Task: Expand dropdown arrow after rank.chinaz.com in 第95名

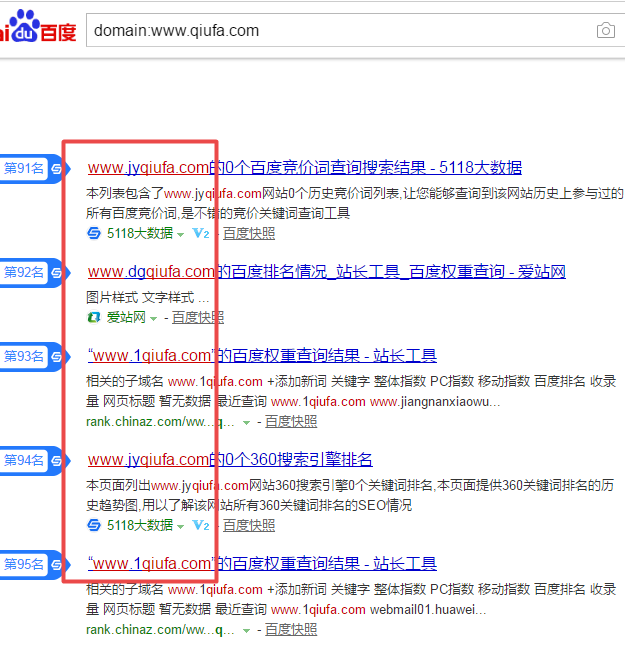Action: pos(246,631)
